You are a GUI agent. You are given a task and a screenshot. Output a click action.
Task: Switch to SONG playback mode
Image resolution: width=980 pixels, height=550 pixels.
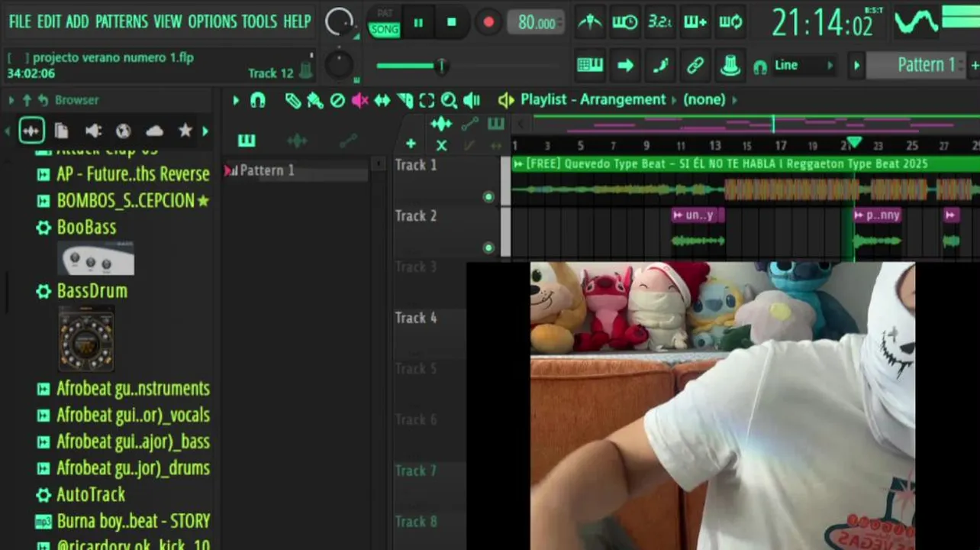coord(385,29)
